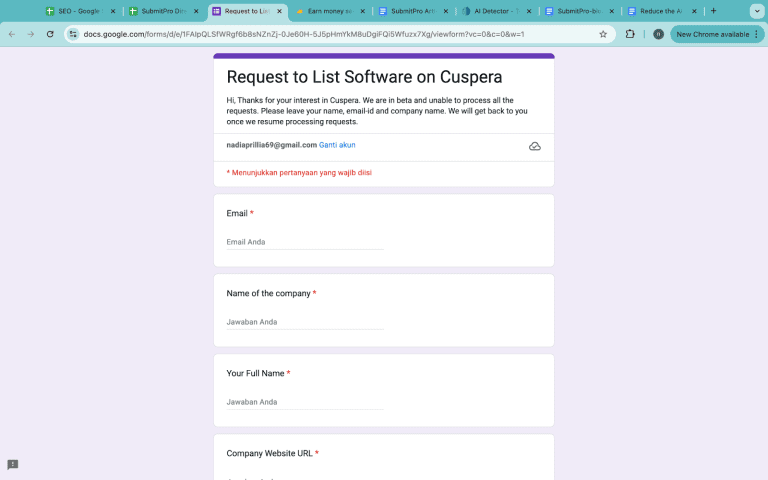Close the Reduce the AI tab
Viewport: 768px width, 480px height.
pyautogui.click(x=694, y=11)
